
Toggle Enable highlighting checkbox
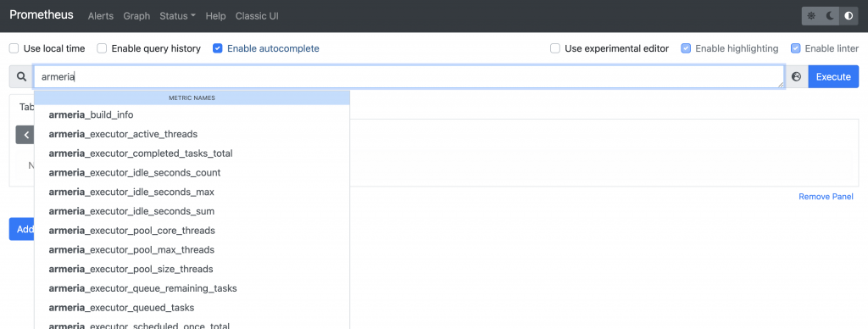[x=686, y=48]
